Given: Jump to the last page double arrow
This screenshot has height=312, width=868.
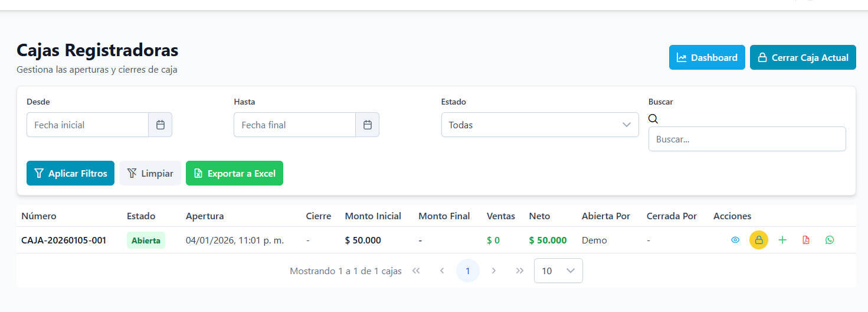Looking at the screenshot, I should click(x=519, y=271).
